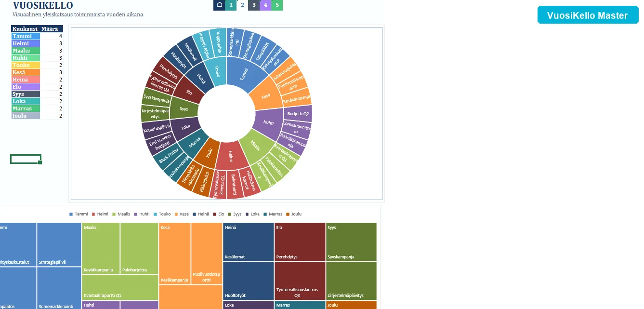Select the Pikkujoulut sunburst segment

click(204, 182)
